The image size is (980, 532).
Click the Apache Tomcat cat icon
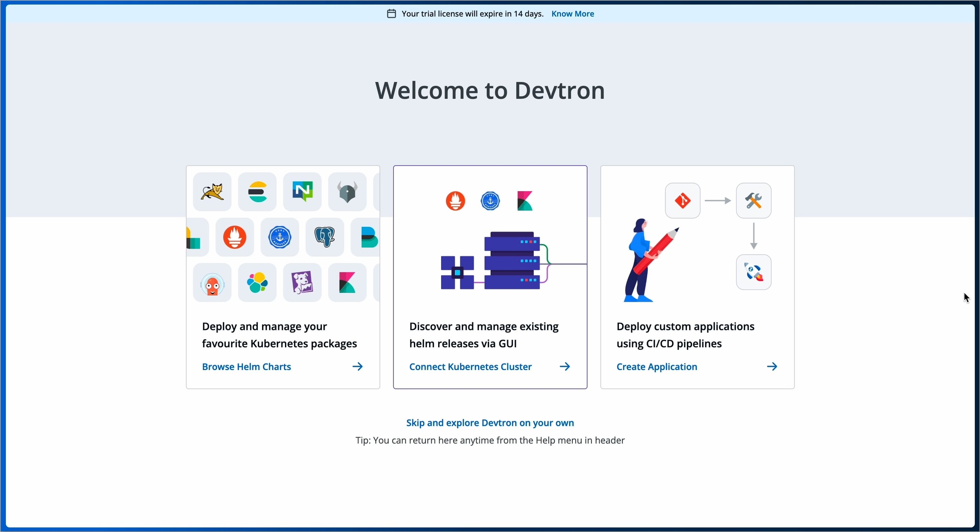point(212,192)
